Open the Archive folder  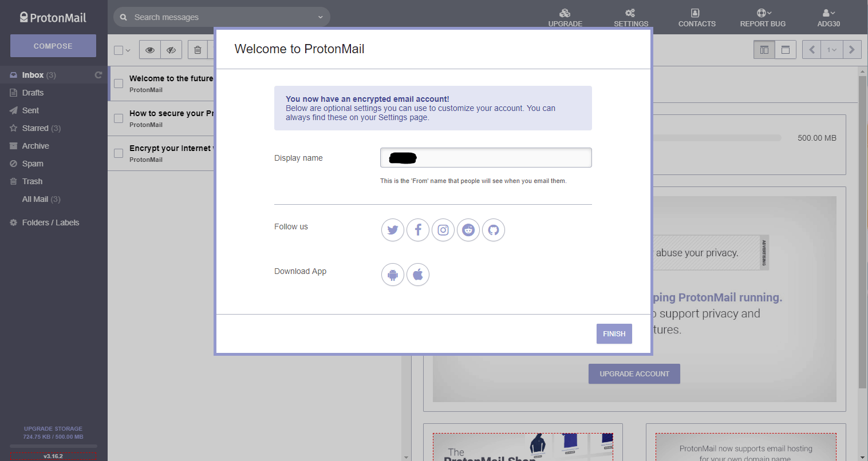click(x=35, y=146)
